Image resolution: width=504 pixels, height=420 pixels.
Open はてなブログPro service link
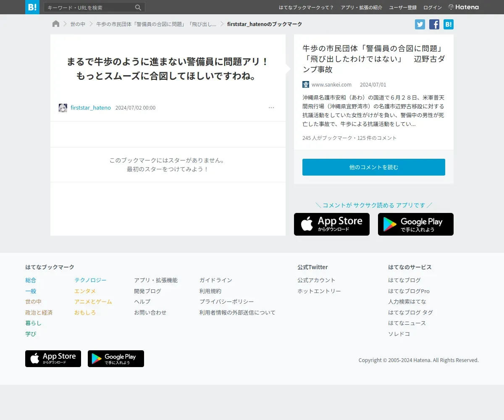pos(409,291)
